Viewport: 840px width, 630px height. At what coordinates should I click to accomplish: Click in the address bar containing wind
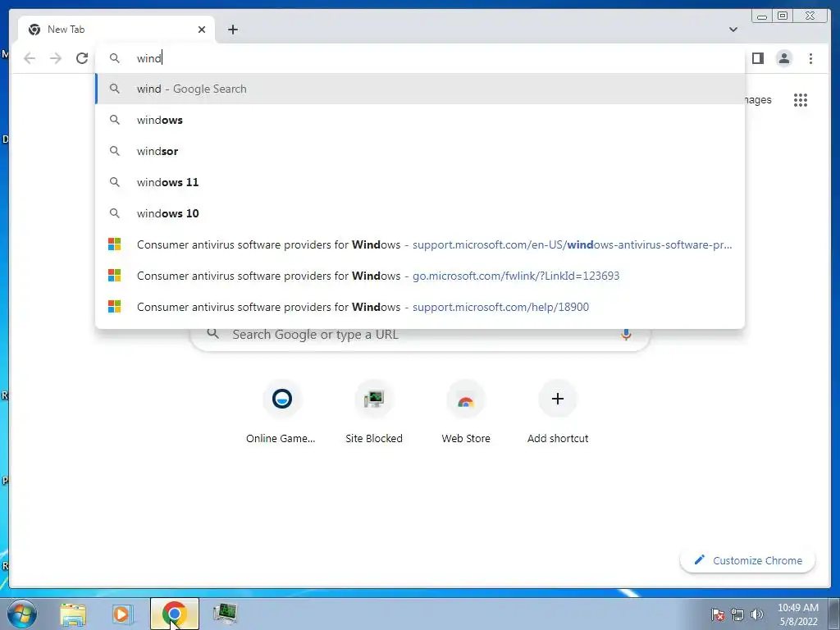tap(420, 58)
